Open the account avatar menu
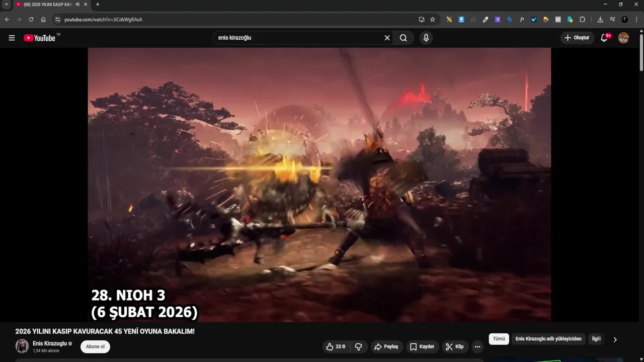Screen dimensions: 644x362 [x=623, y=38]
